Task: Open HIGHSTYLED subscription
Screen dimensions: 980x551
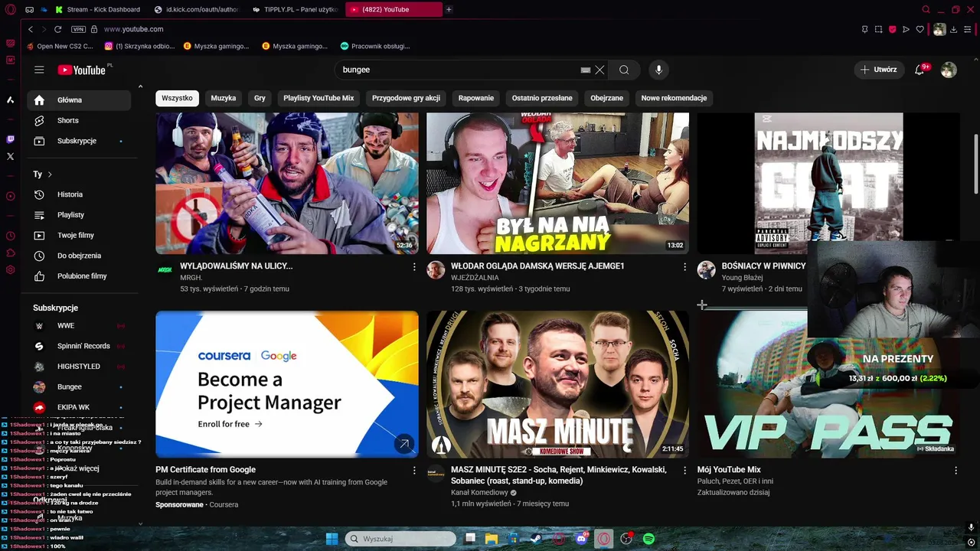Action: (x=79, y=367)
